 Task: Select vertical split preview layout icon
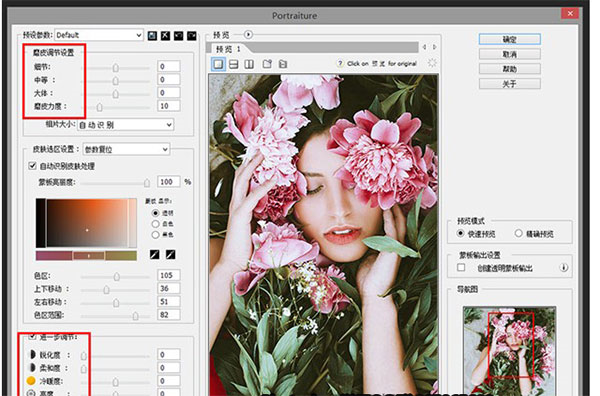(x=249, y=64)
